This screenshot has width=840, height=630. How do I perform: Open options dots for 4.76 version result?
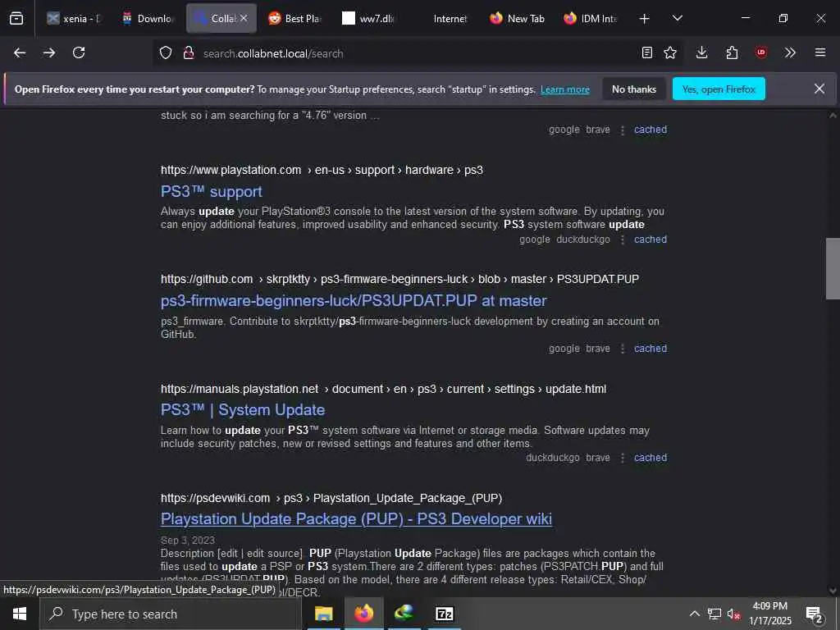click(622, 130)
